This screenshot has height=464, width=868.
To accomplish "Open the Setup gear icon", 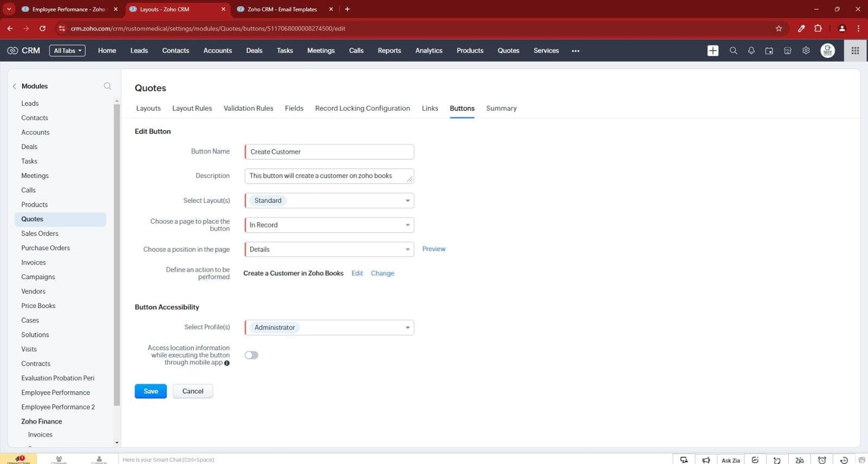I will (806, 50).
